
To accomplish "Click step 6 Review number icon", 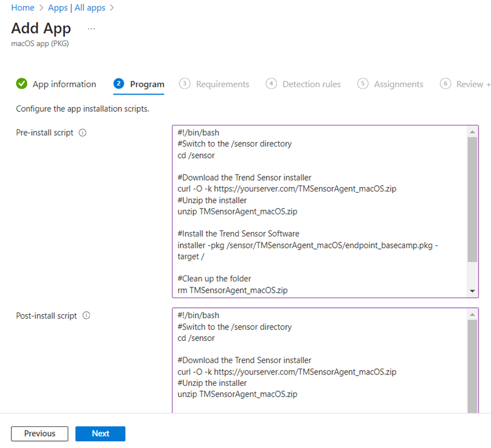I will [445, 84].
